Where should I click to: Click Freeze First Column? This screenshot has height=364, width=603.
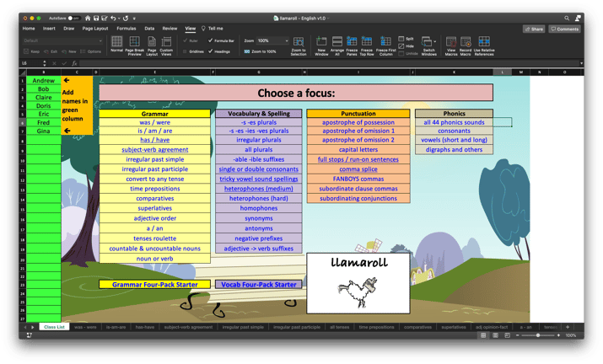[x=385, y=45]
